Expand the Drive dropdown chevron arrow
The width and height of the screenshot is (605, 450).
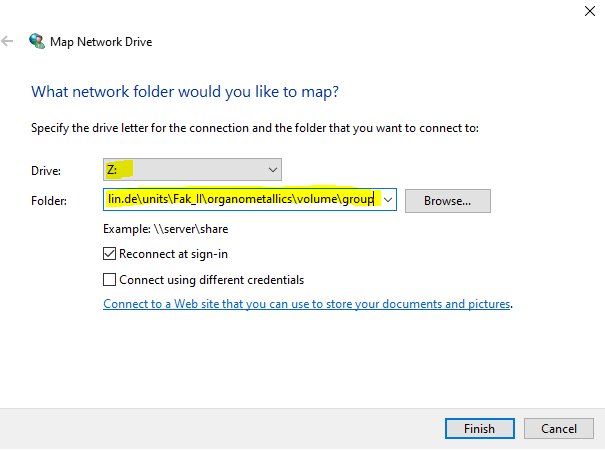(x=273, y=170)
